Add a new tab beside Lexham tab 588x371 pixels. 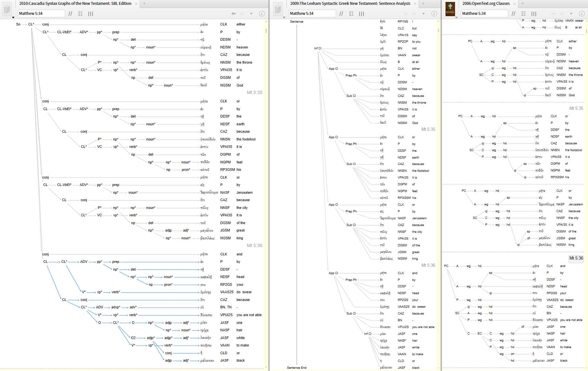423,4
